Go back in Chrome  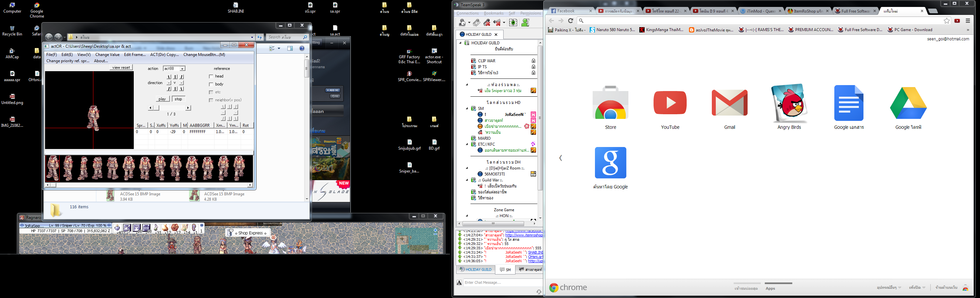tap(551, 21)
